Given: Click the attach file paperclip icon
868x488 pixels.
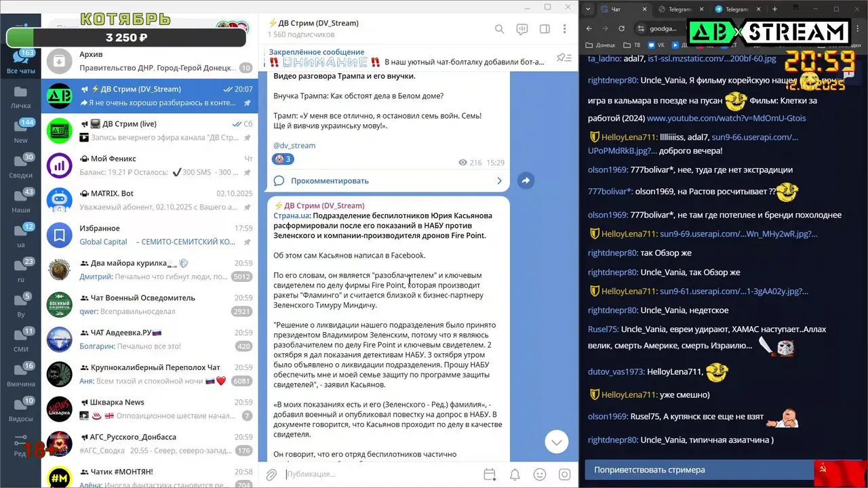Looking at the screenshot, I should (x=271, y=474).
